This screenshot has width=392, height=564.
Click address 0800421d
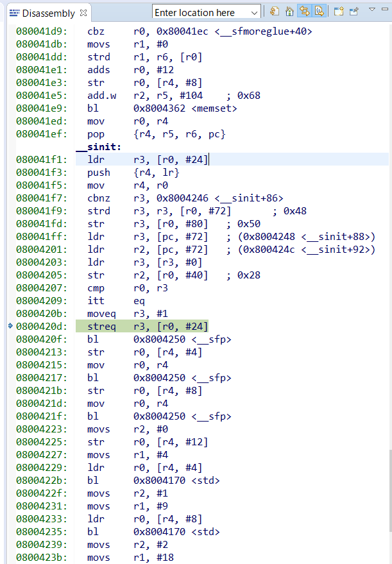41,404
